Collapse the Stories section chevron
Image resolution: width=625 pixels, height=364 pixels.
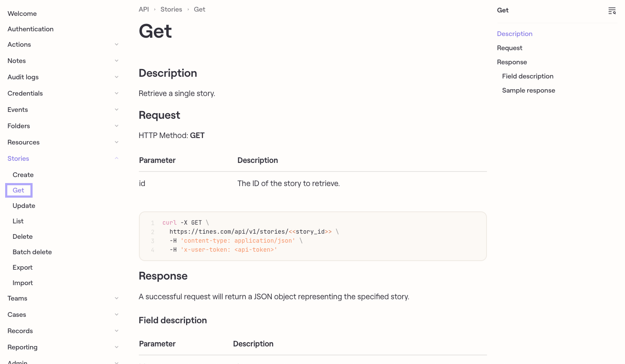point(117,159)
